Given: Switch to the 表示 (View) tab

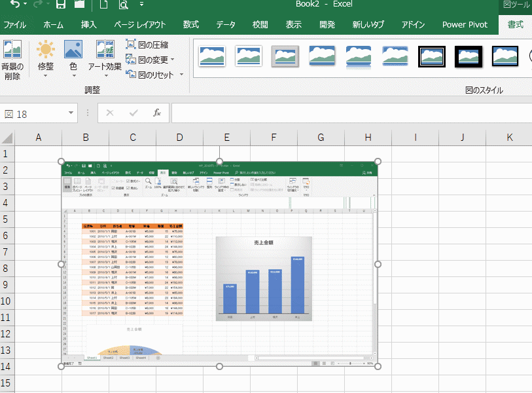Looking at the screenshot, I should (293, 25).
